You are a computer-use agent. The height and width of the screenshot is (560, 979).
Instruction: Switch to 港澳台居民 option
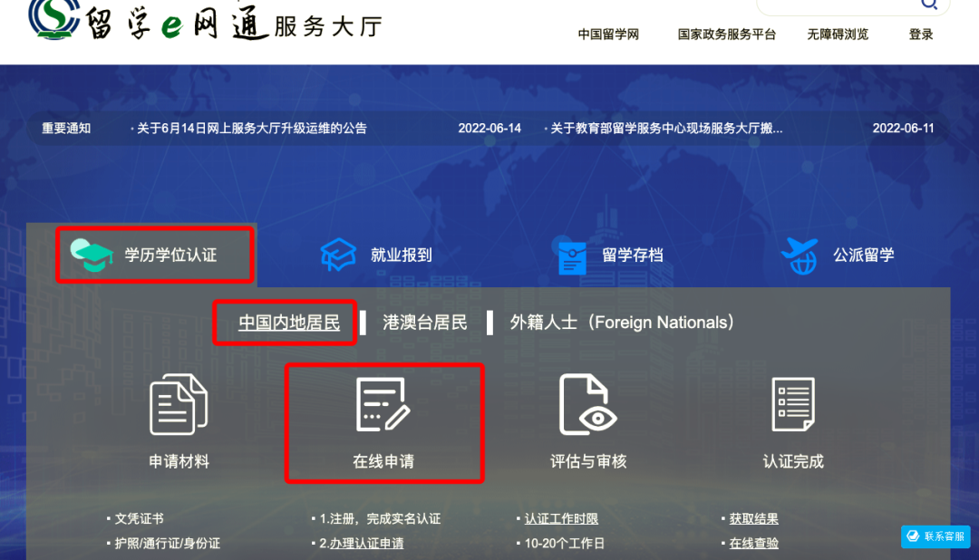point(425,323)
